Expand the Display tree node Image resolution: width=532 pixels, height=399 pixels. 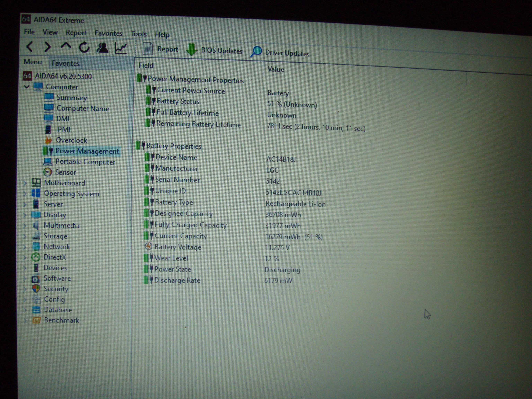pos(25,215)
